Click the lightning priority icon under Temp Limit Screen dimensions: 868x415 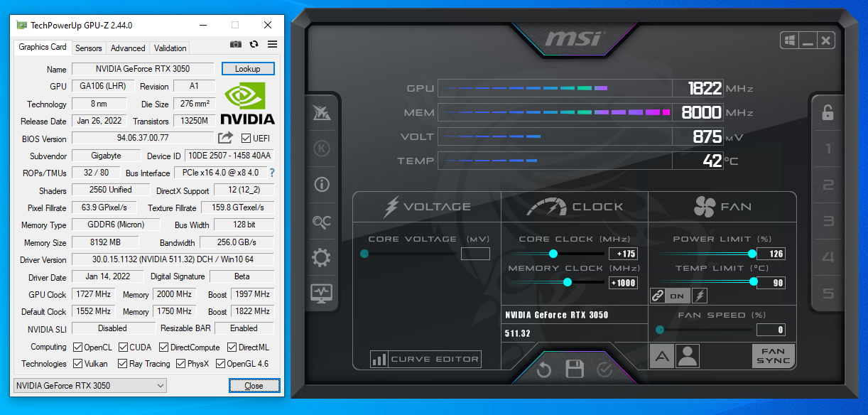(700, 296)
